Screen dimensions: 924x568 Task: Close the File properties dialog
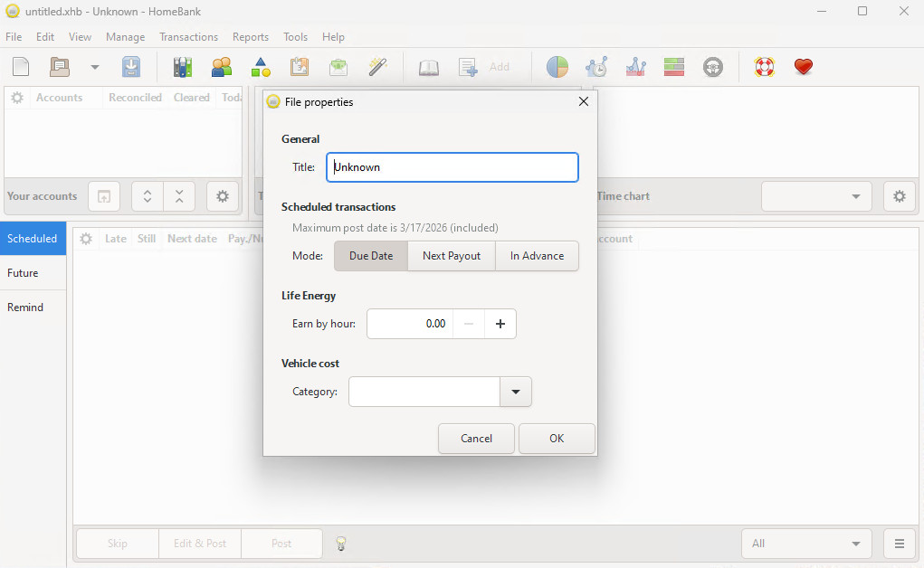584,101
